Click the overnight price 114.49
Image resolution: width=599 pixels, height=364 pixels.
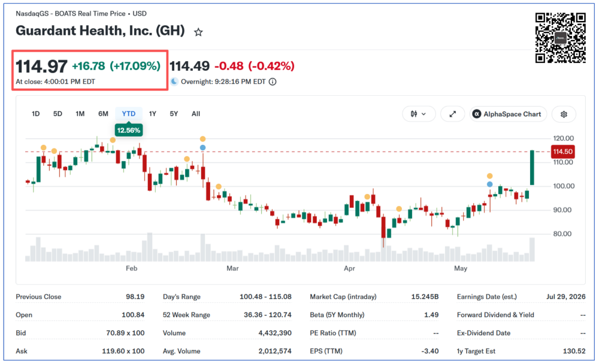click(x=189, y=66)
